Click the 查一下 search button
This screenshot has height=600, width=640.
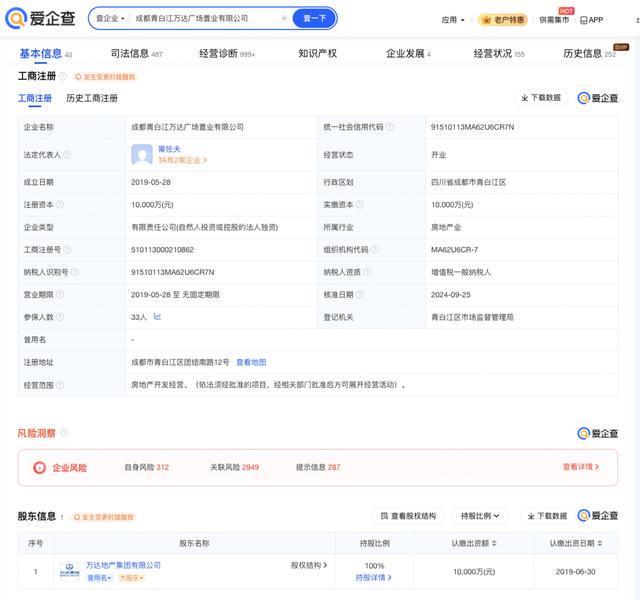coord(314,18)
